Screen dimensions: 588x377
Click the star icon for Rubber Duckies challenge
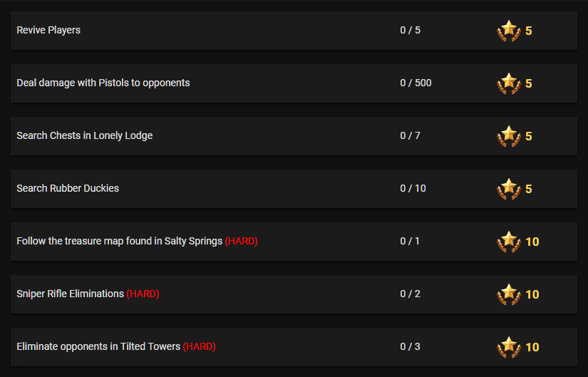coord(509,189)
